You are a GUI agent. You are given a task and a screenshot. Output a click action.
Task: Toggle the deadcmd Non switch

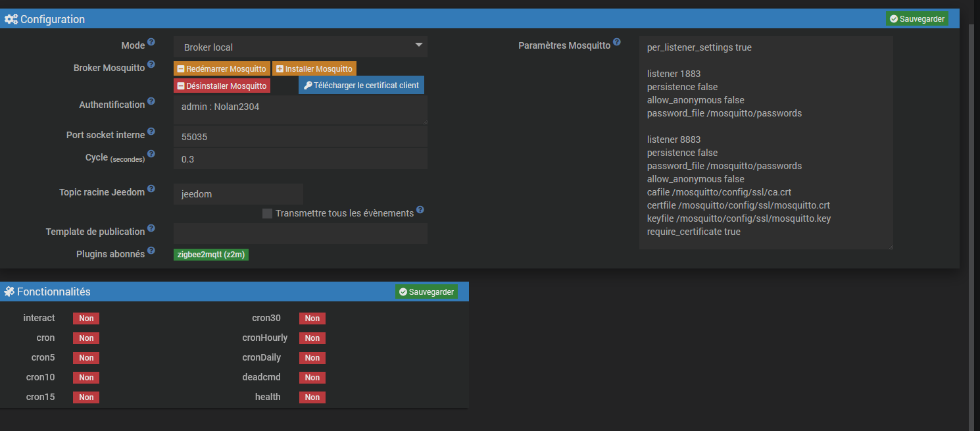tap(312, 378)
